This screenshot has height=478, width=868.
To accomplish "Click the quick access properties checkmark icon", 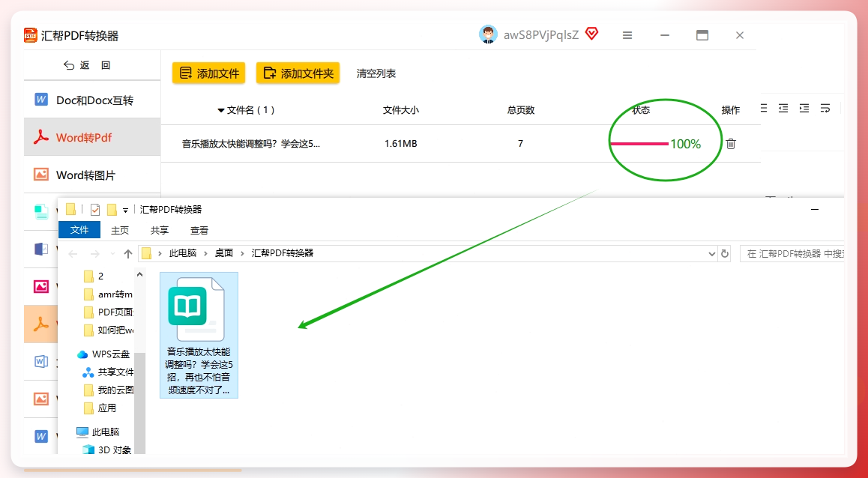I will click(x=94, y=210).
